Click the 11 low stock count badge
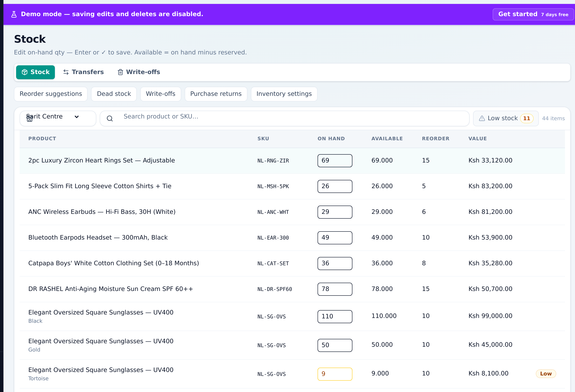Viewport: 575px width, 392px height. click(x=526, y=118)
